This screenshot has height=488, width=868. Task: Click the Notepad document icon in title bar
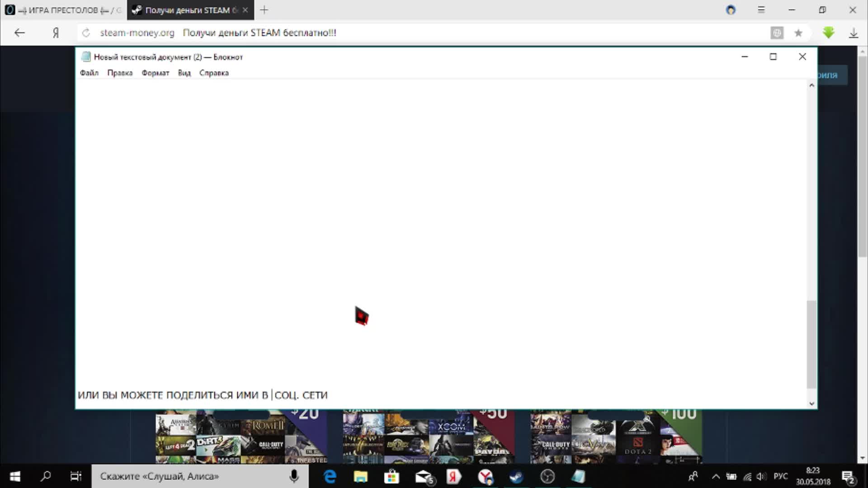[x=85, y=57]
